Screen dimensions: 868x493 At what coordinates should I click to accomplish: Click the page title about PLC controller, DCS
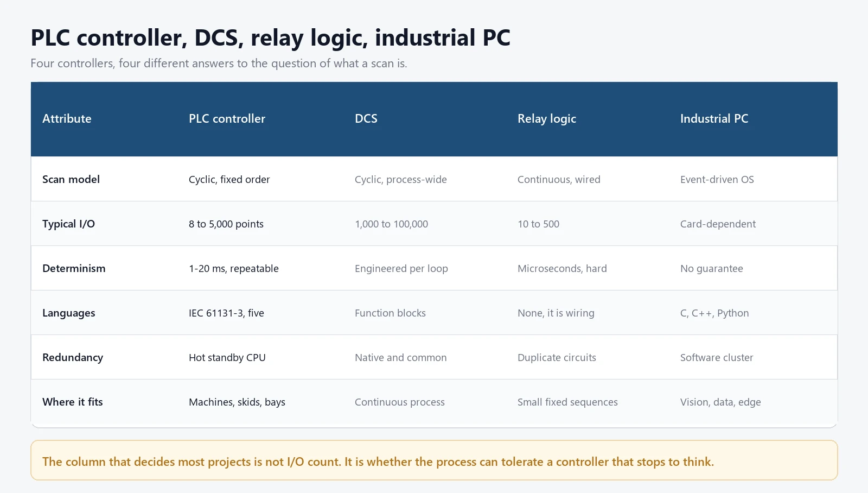[270, 38]
